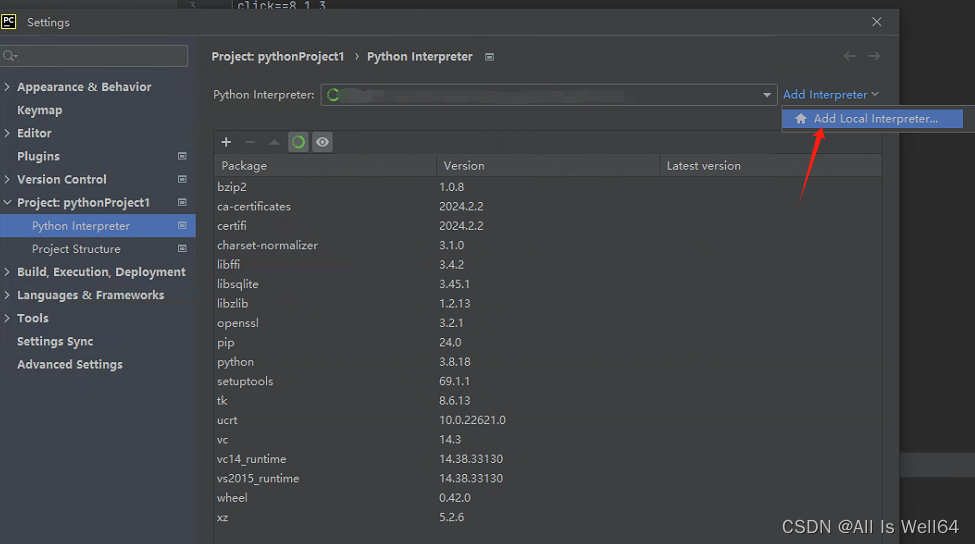Screen dimensions: 975x544
Task: Select the ucrt package row
Action: pos(547,420)
